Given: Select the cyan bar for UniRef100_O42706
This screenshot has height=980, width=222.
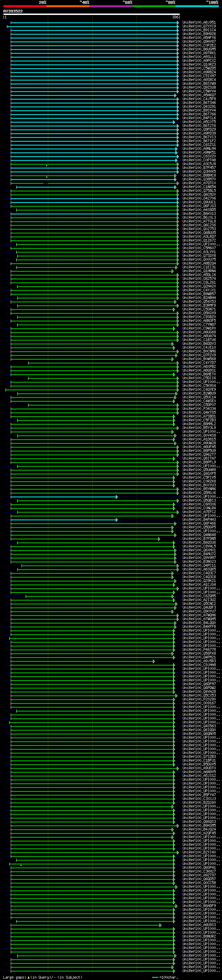Looking at the screenshot, I should point(94,198).
